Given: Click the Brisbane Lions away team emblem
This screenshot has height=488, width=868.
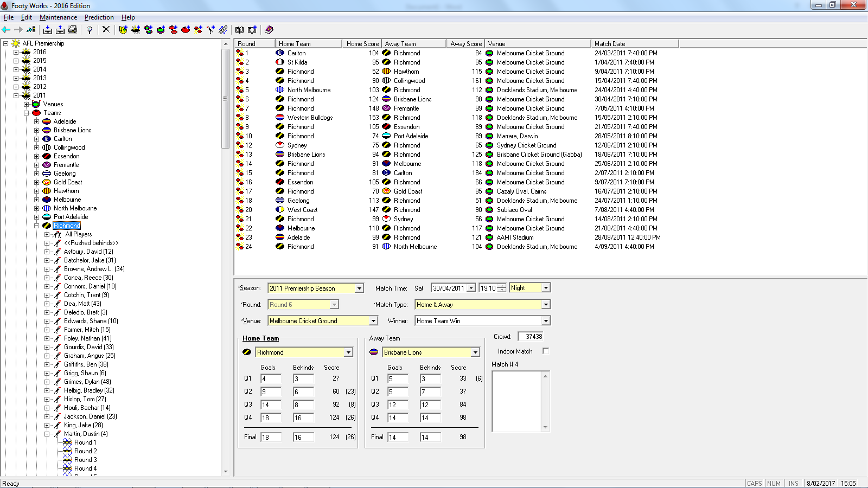Looking at the screenshot, I should (374, 352).
